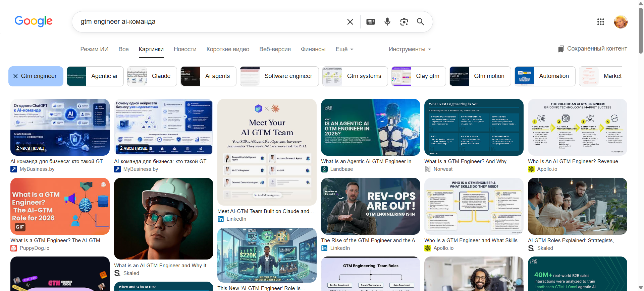Switch to the Все results tab
The image size is (644, 291).
[123, 49]
